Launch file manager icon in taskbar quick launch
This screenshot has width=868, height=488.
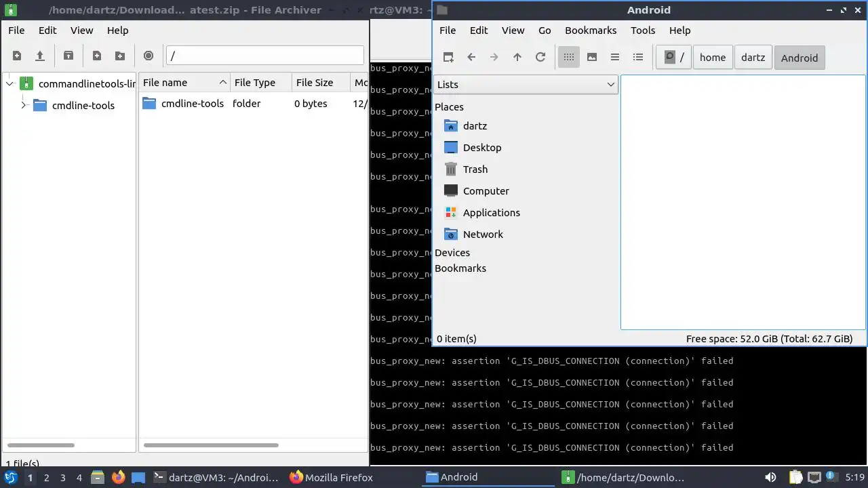(x=97, y=477)
